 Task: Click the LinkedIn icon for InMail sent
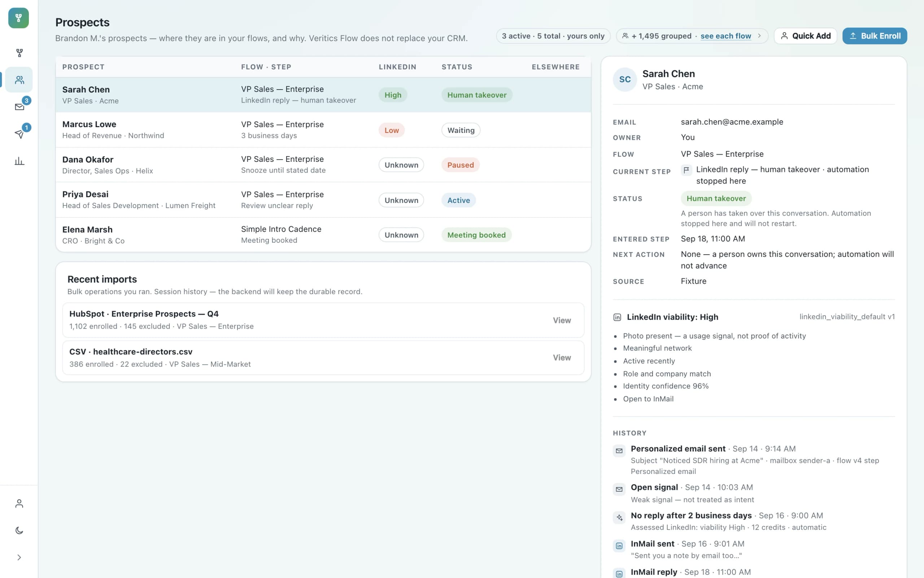tap(619, 545)
